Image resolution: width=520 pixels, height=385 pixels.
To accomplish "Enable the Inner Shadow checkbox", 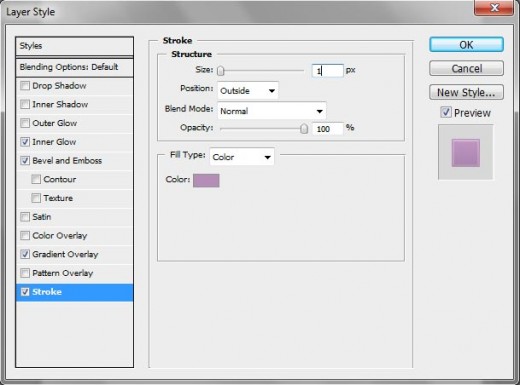I will coord(25,104).
